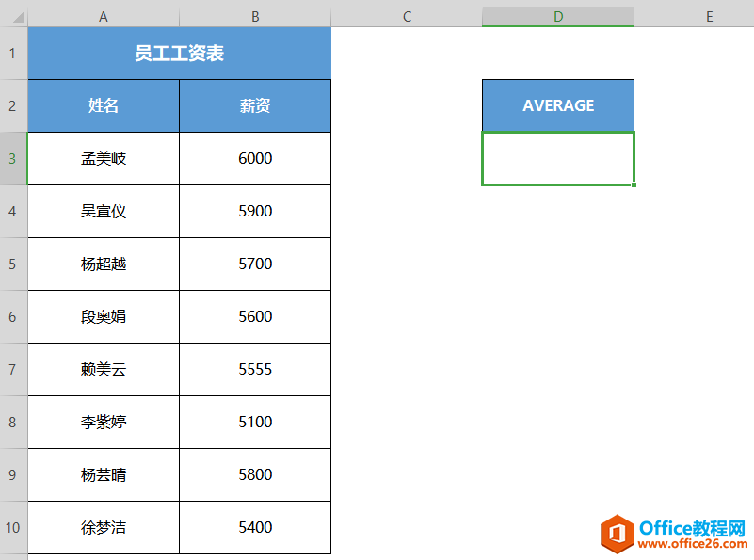The height and width of the screenshot is (560, 754).
Task: Click the AVERAGE header cell
Action: [557, 105]
